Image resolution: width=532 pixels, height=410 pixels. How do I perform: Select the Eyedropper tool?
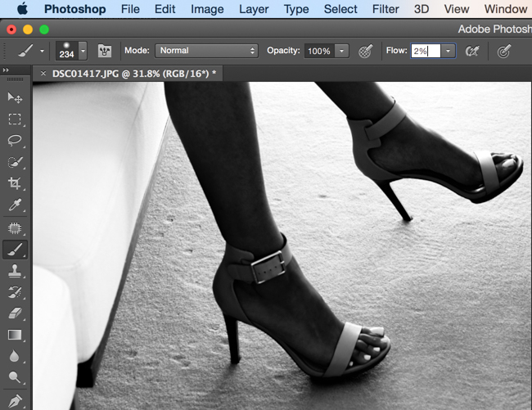(x=15, y=205)
